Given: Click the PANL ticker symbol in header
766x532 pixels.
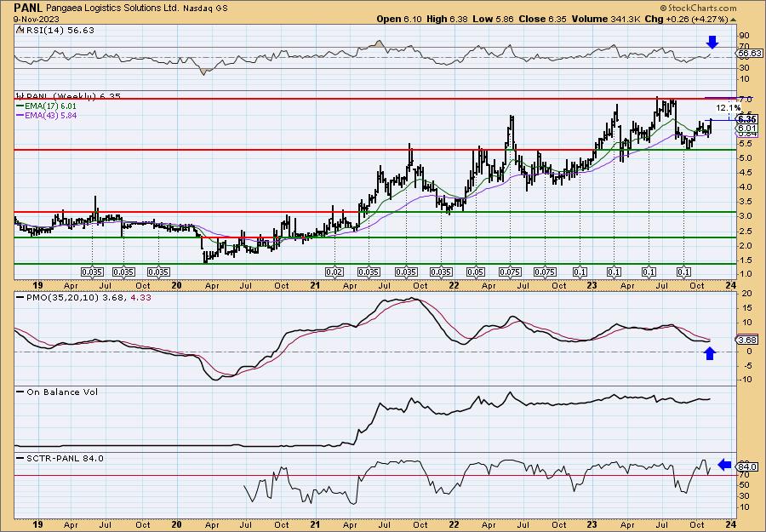Looking at the screenshot, I should pyautogui.click(x=28, y=8).
